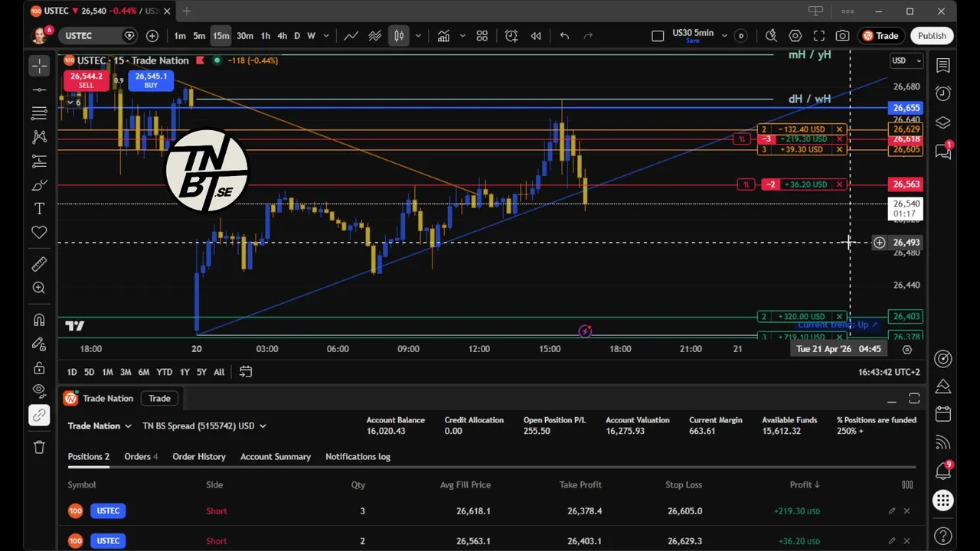Screen dimensions: 980x551
Task: Toggle stay in drawing mode
Action: click(39, 344)
